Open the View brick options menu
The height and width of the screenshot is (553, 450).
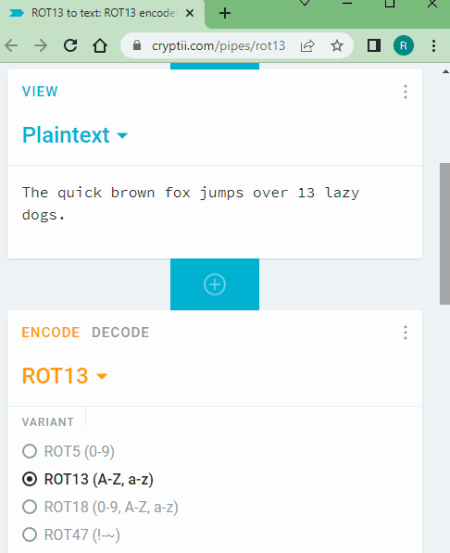click(x=405, y=92)
